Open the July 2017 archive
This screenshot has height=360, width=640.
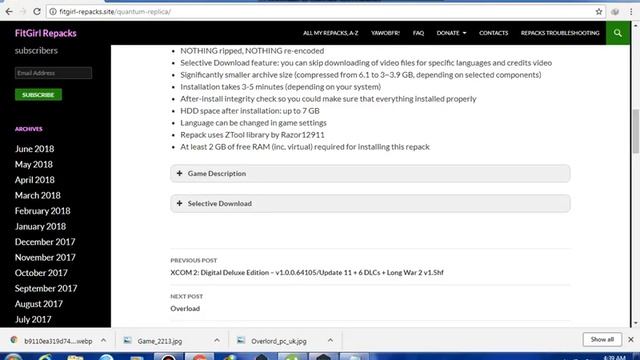pyautogui.click(x=33, y=320)
